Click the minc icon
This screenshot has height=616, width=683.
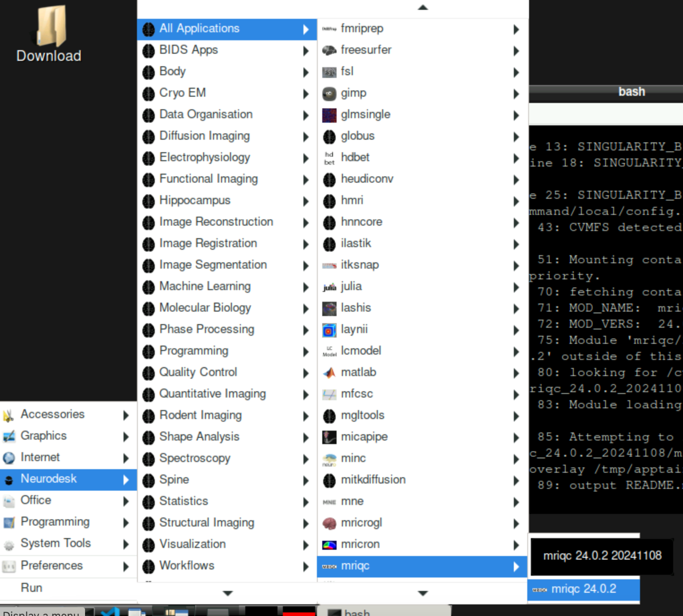pos(329,459)
